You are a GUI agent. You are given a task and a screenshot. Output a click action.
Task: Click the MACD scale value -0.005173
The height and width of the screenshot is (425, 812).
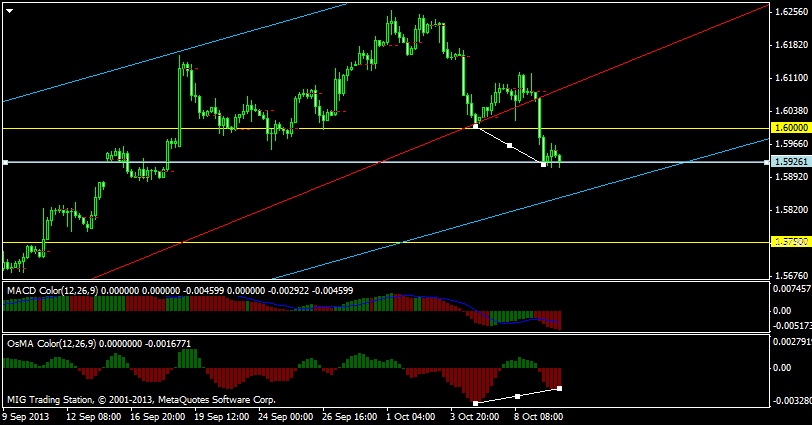coord(792,326)
